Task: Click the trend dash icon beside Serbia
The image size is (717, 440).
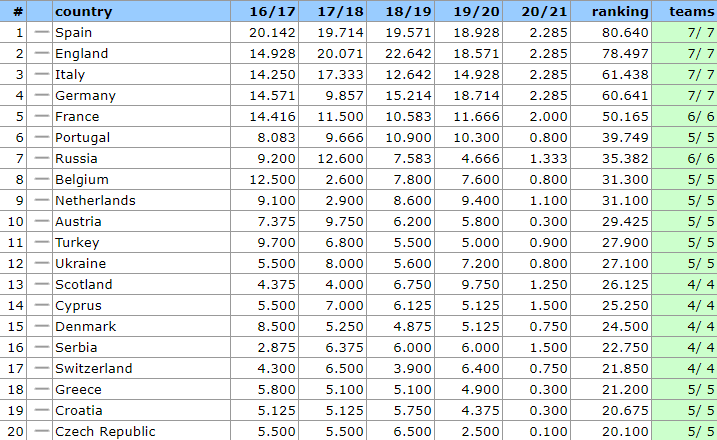Action: coord(41,348)
